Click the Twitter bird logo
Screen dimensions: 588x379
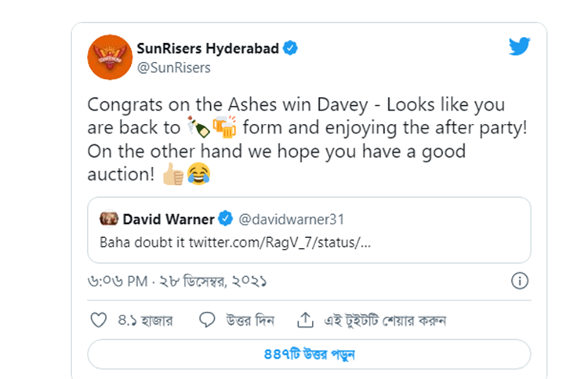tap(519, 46)
